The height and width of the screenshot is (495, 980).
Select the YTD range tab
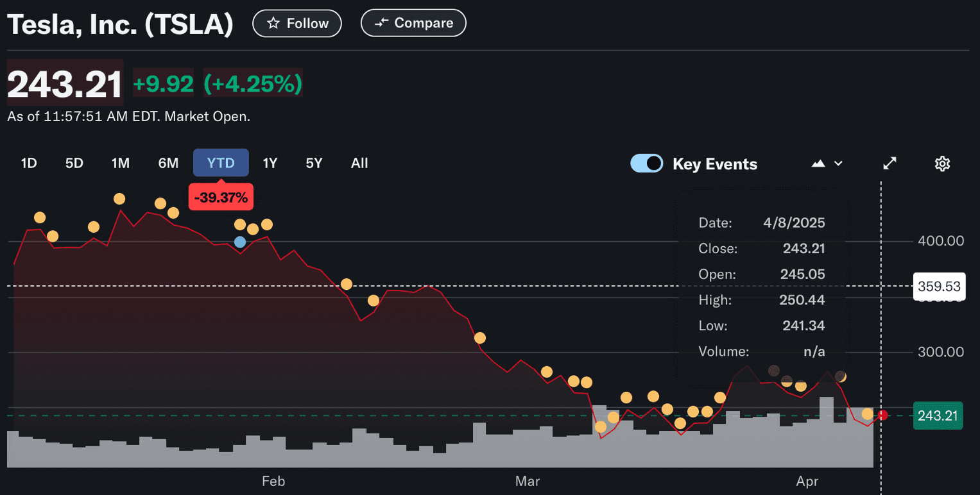(221, 164)
